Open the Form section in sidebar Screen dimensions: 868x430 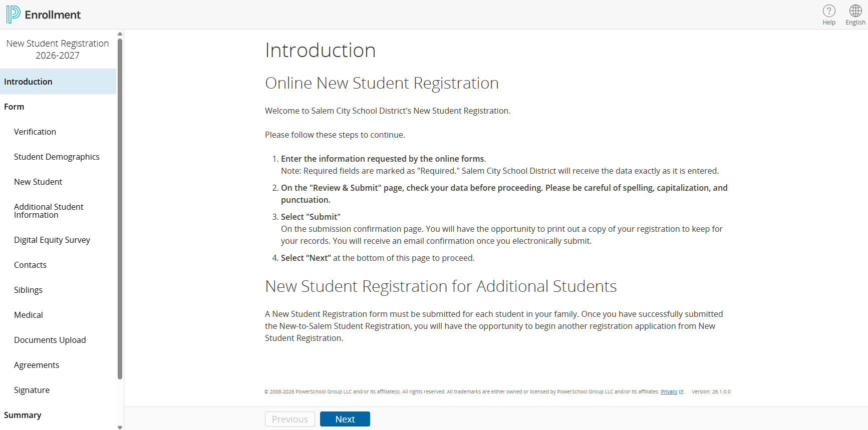[14, 107]
